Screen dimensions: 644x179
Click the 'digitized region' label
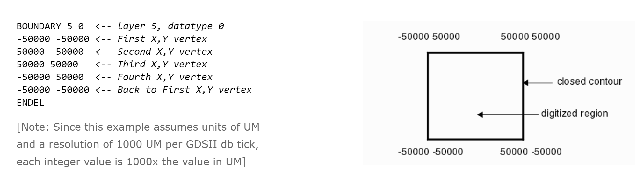[x=574, y=114]
